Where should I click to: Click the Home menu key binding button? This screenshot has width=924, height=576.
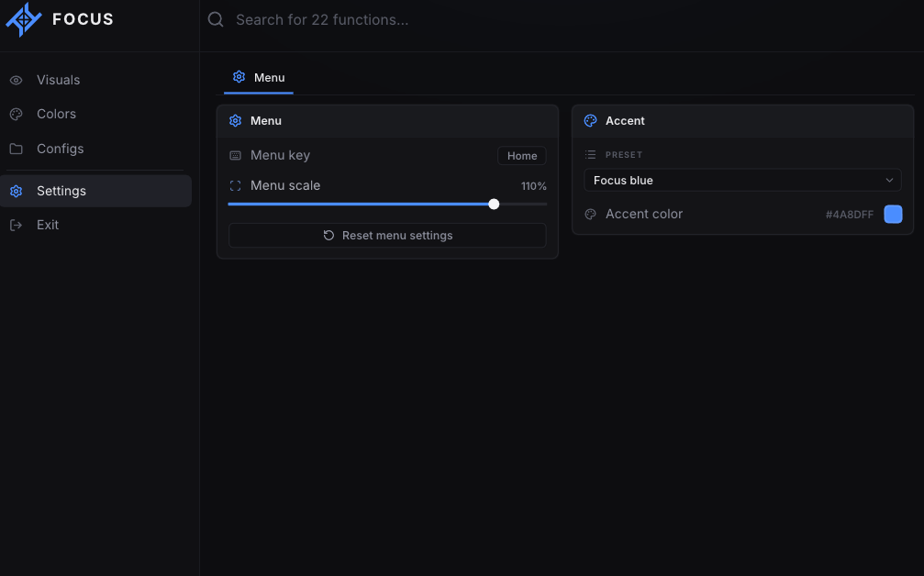coord(522,156)
